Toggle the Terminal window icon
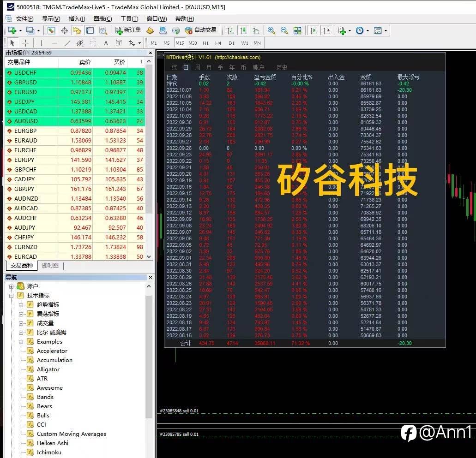This screenshot has width=476, height=458. (90, 30)
